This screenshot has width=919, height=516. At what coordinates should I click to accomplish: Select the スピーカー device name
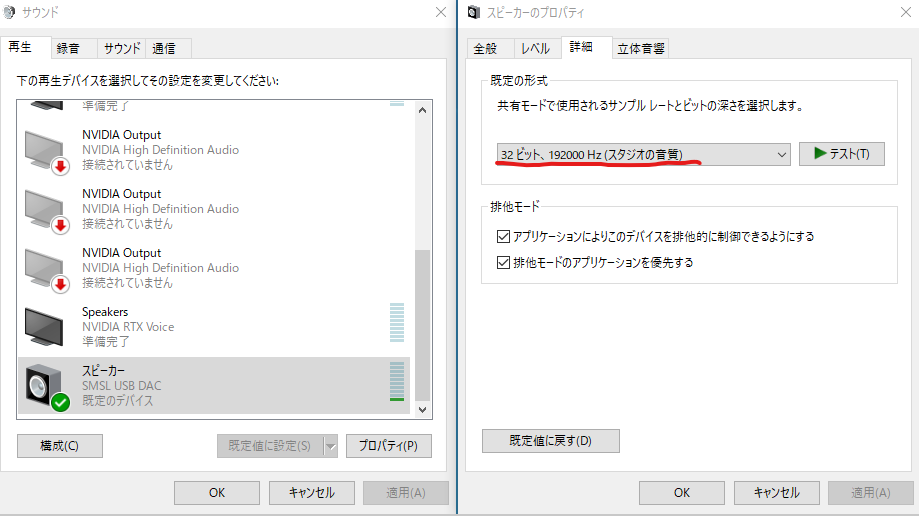103,371
